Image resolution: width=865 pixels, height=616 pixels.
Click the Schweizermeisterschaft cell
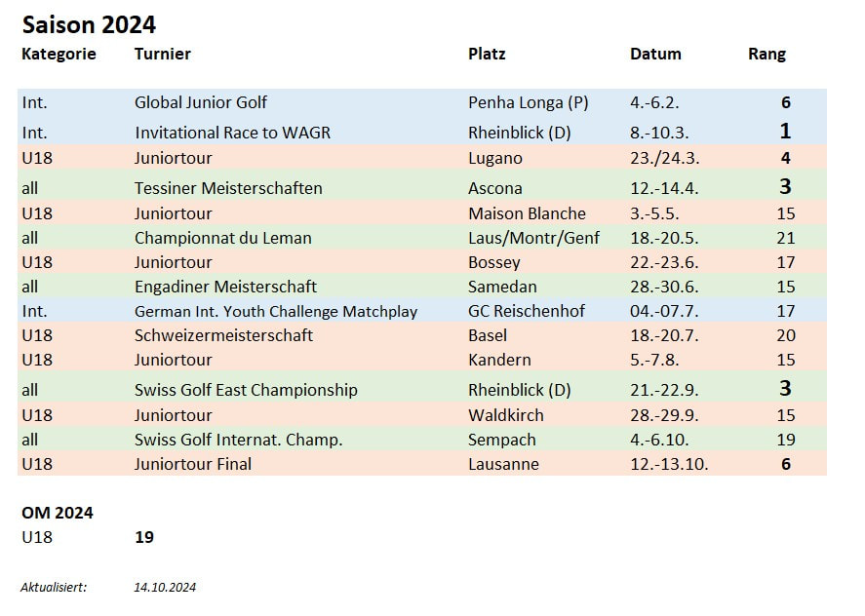pyautogui.click(x=223, y=335)
